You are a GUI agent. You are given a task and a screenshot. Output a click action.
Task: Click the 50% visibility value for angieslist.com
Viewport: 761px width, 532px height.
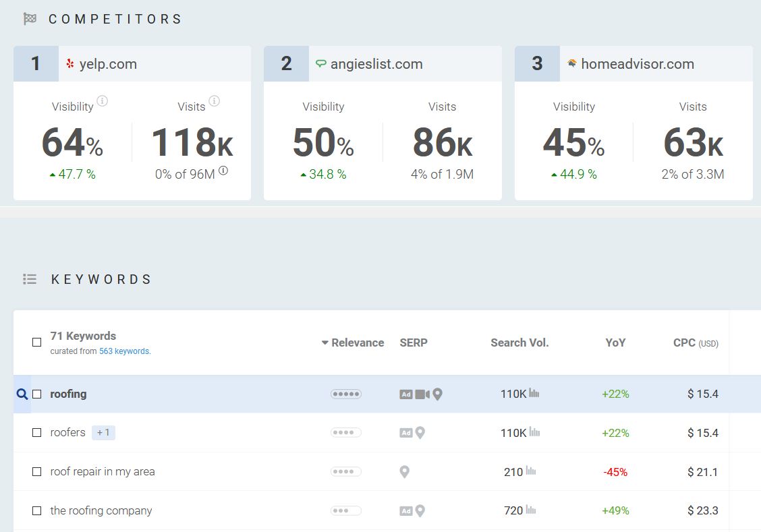[x=323, y=142]
